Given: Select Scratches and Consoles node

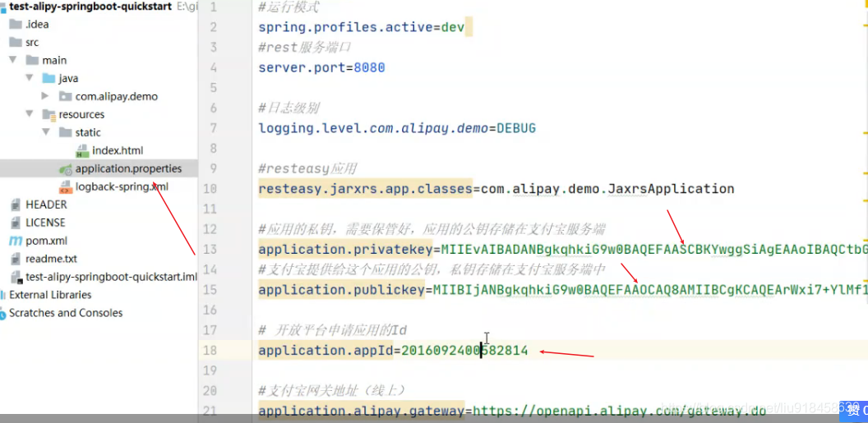Looking at the screenshot, I should (x=66, y=313).
